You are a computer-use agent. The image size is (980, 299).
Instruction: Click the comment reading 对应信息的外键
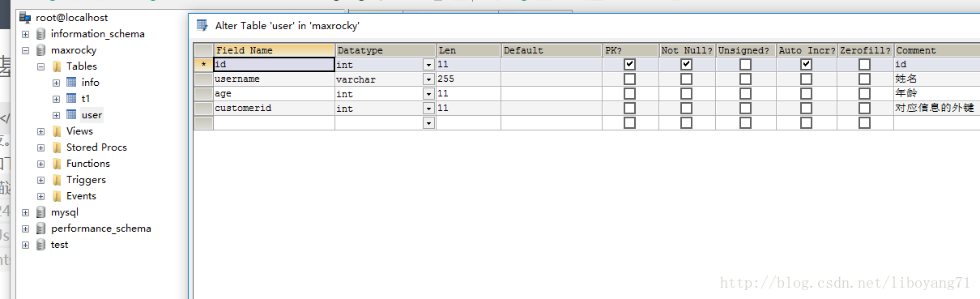[x=937, y=108]
